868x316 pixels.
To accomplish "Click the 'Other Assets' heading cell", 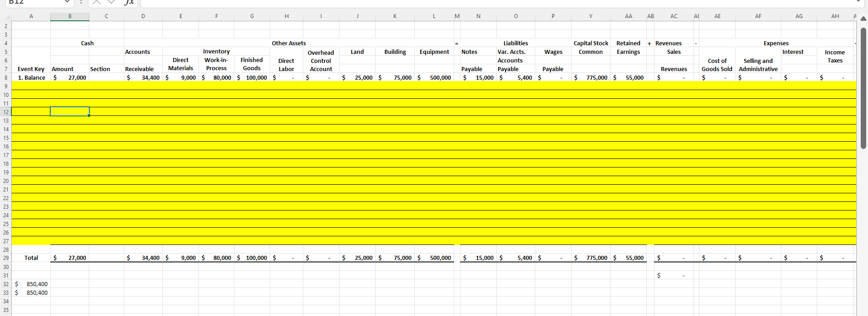I will tap(289, 43).
